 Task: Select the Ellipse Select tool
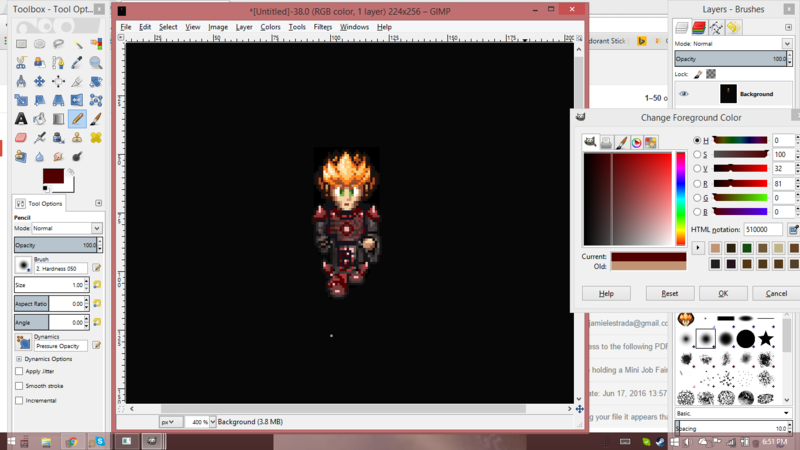coord(39,44)
